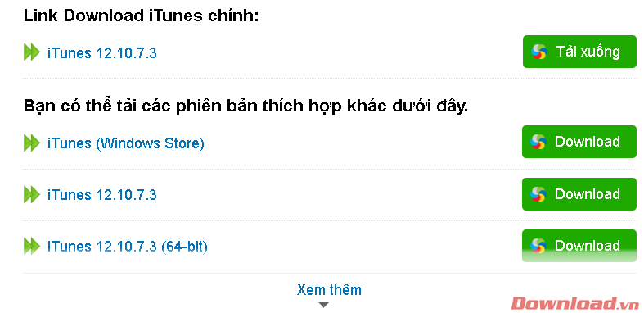Image resolution: width=644 pixels, height=313 pixels.
Task: Open iTunes 12.10.7.3 link in the other versions list
Action: click(x=101, y=194)
